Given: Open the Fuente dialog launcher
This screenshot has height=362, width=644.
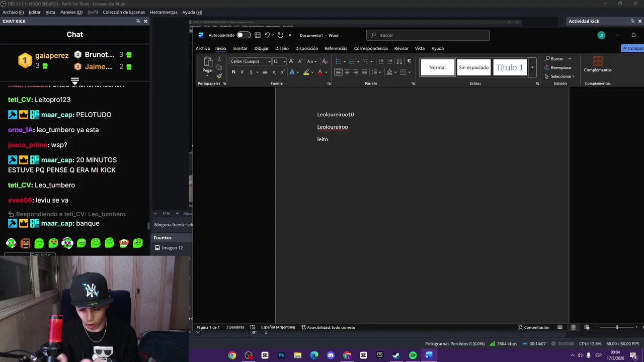Looking at the screenshot, I should point(329,83).
